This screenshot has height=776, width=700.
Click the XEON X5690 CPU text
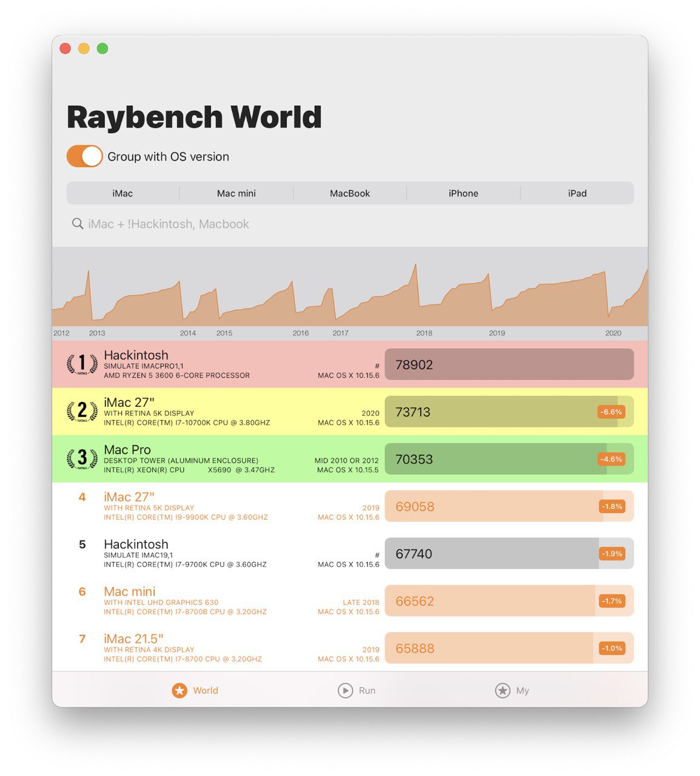189,470
